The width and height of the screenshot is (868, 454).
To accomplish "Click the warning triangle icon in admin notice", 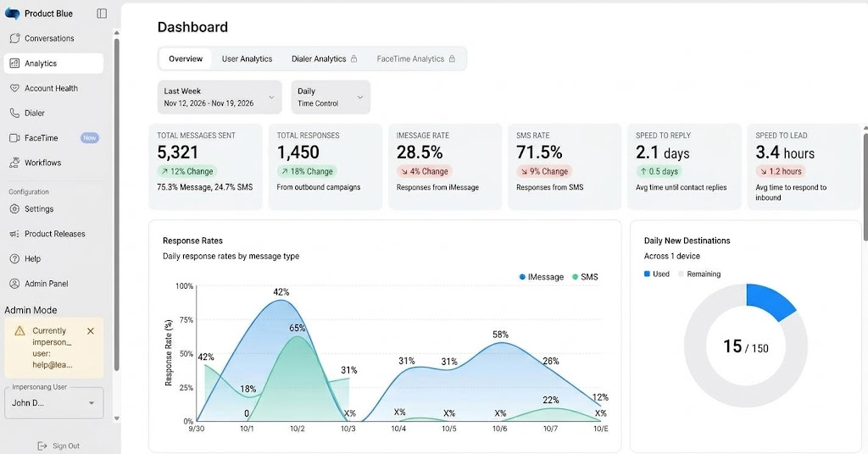I will point(20,330).
